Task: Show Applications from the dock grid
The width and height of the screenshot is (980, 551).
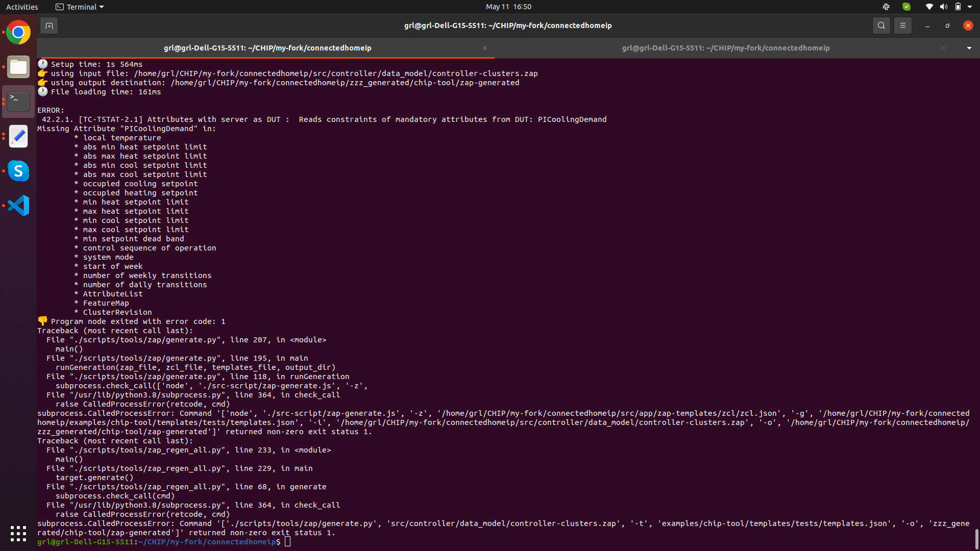Action: [x=18, y=533]
